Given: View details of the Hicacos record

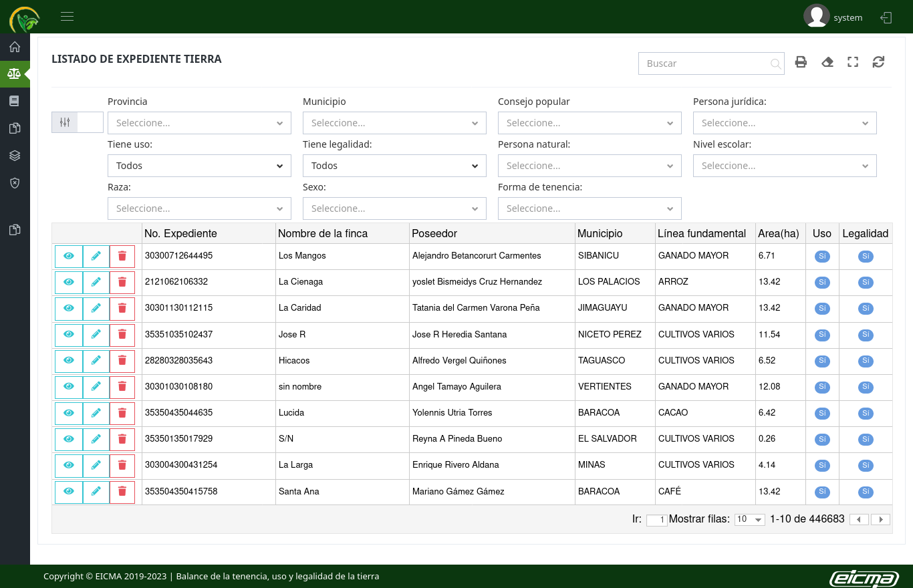Looking at the screenshot, I should click(69, 360).
